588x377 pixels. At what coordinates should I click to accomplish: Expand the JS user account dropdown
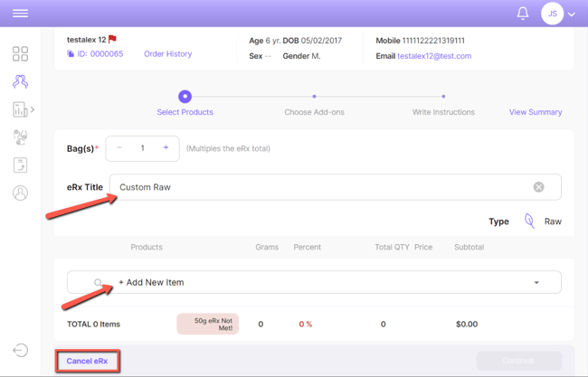[571, 14]
